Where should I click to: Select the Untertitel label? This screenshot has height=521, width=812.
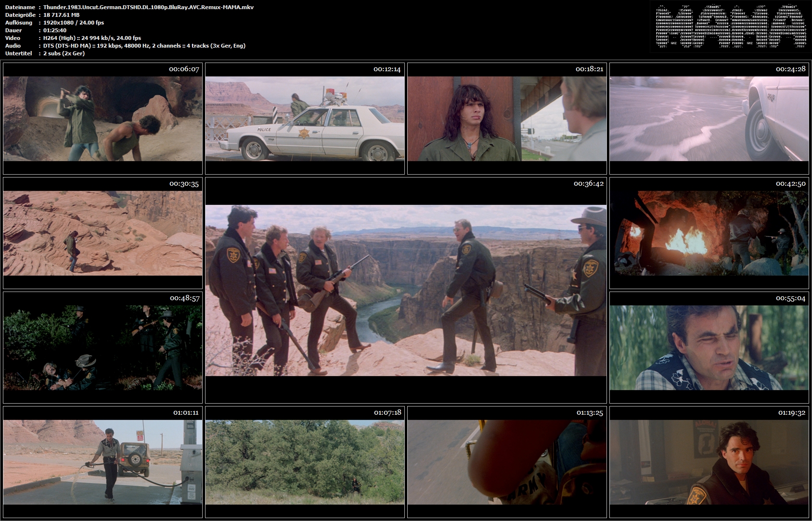pos(18,53)
